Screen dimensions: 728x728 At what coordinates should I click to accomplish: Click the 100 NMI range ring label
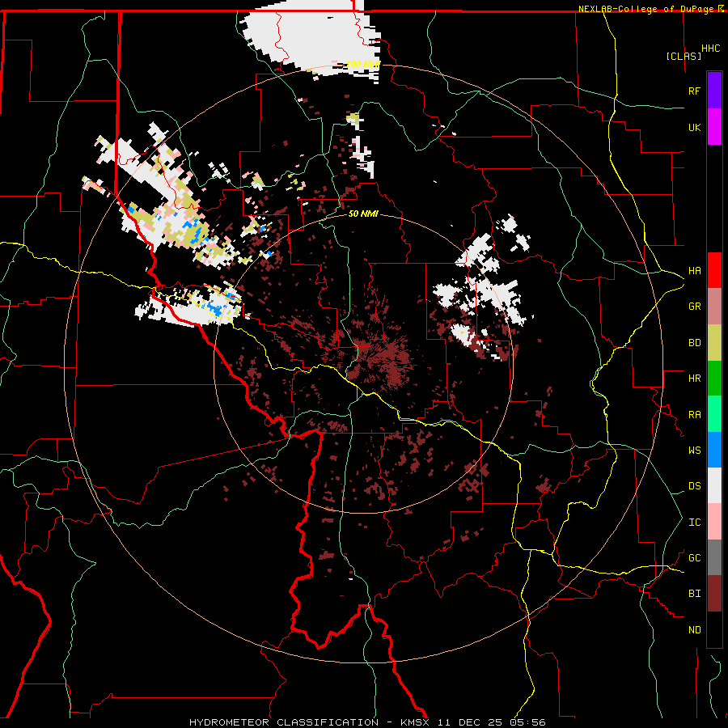[364, 64]
